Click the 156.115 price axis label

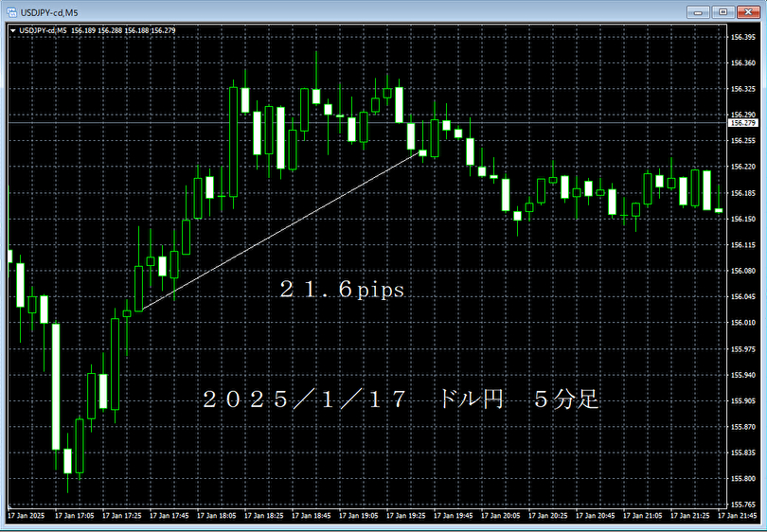point(743,245)
